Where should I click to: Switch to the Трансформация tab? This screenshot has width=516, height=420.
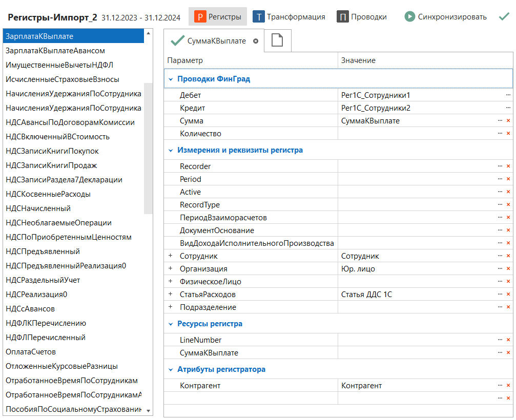pyautogui.click(x=289, y=17)
